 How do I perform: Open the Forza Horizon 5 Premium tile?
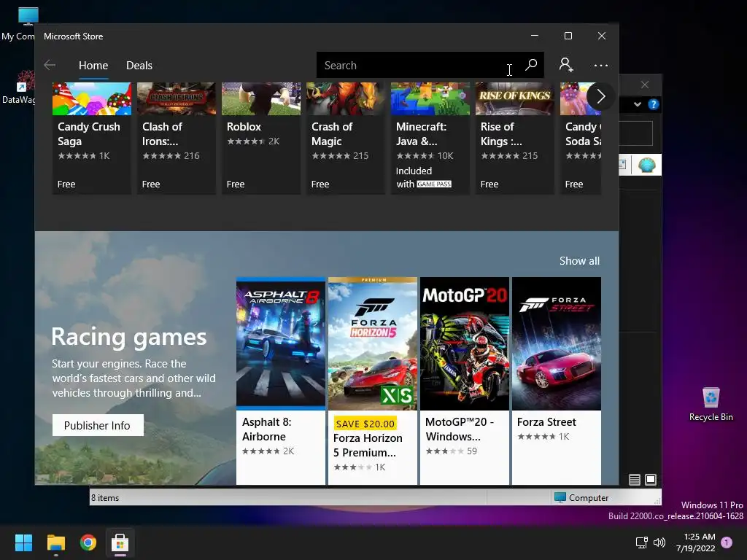point(373,381)
